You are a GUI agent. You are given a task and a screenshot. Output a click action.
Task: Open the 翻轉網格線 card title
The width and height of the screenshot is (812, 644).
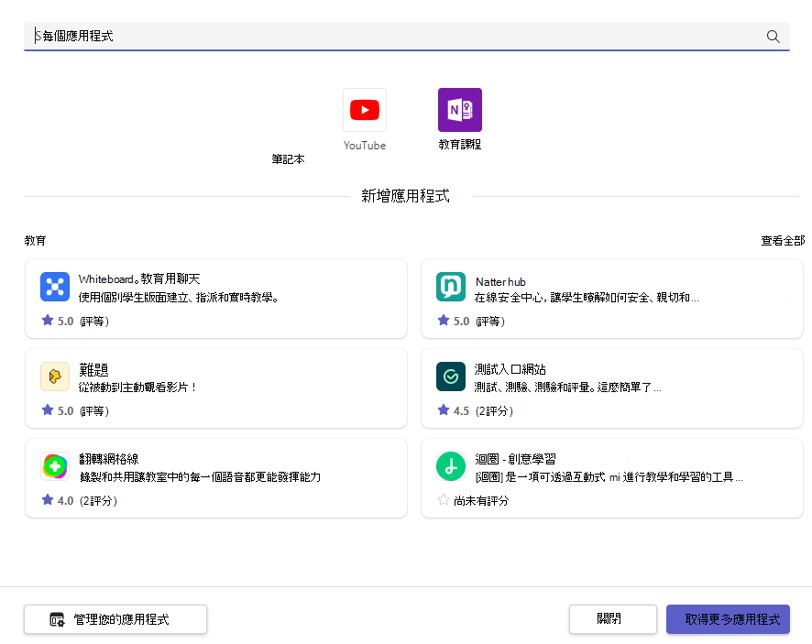[x=109, y=459]
